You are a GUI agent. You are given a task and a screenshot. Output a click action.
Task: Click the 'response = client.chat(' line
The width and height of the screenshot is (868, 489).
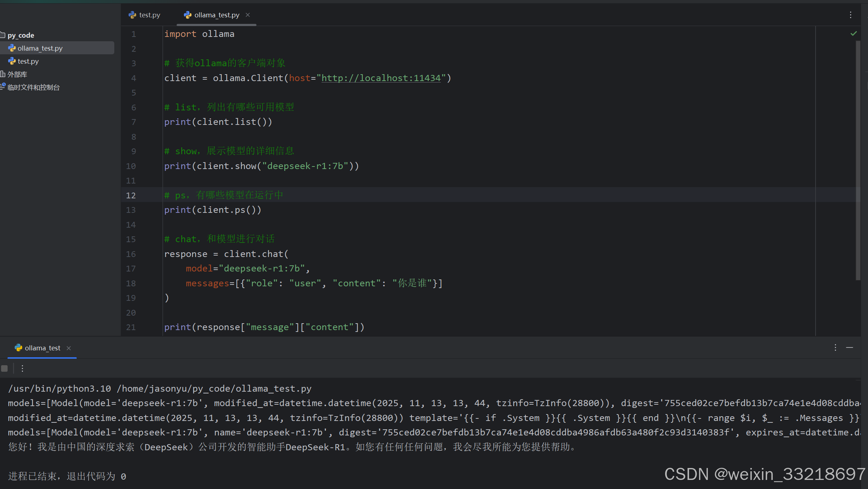(x=226, y=254)
